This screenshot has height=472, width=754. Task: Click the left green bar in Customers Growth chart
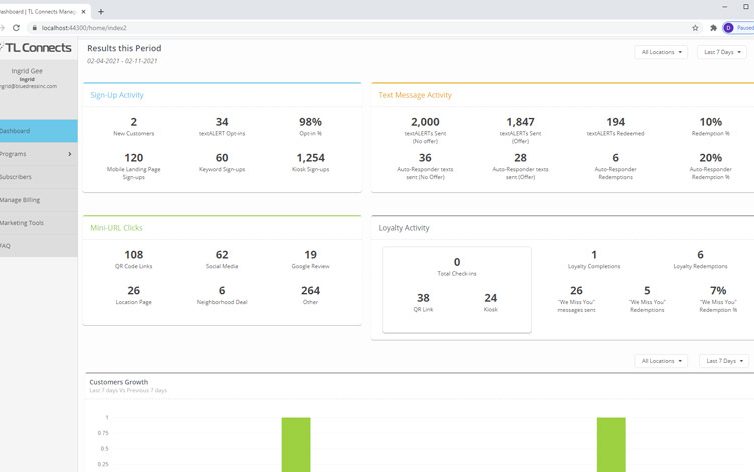click(296, 445)
